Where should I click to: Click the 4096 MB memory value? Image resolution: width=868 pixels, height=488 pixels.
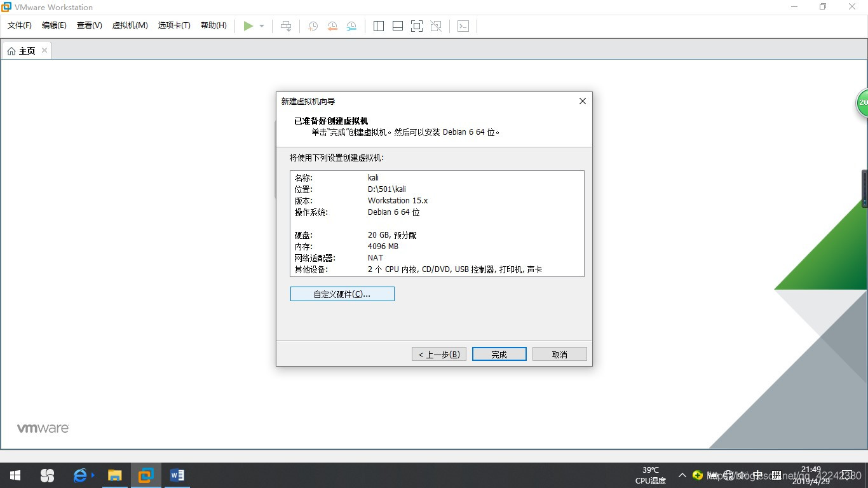coord(383,247)
